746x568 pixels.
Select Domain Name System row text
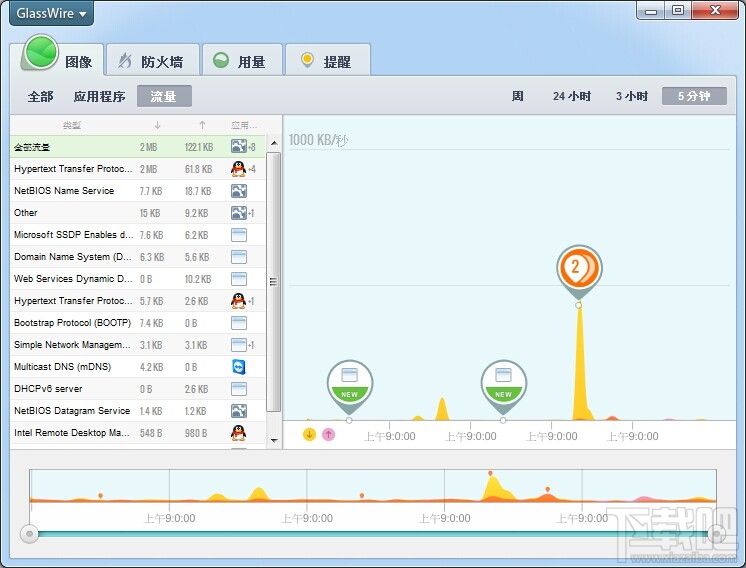(73, 257)
